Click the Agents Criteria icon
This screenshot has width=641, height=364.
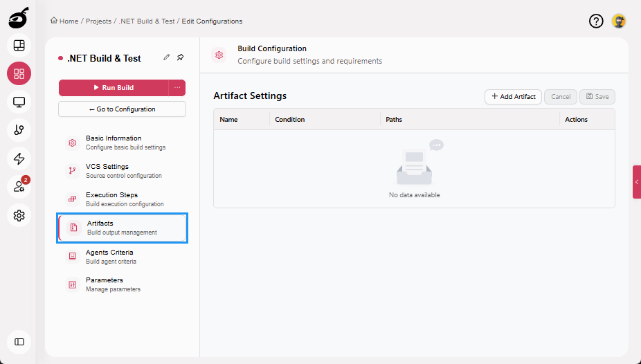(73, 256)
